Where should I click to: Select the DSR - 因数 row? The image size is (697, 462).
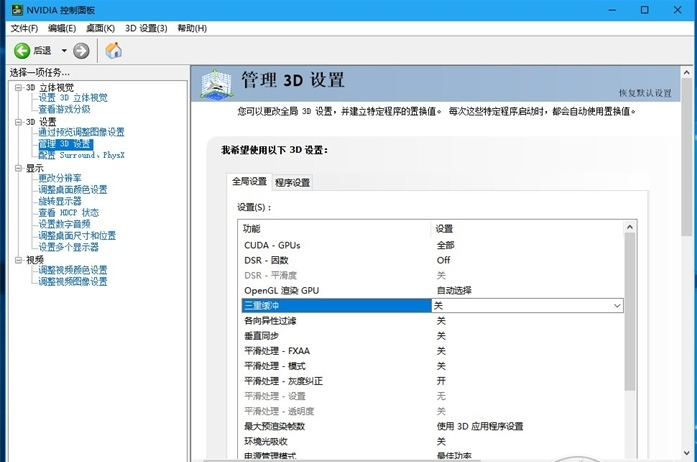tap(432, 261)
